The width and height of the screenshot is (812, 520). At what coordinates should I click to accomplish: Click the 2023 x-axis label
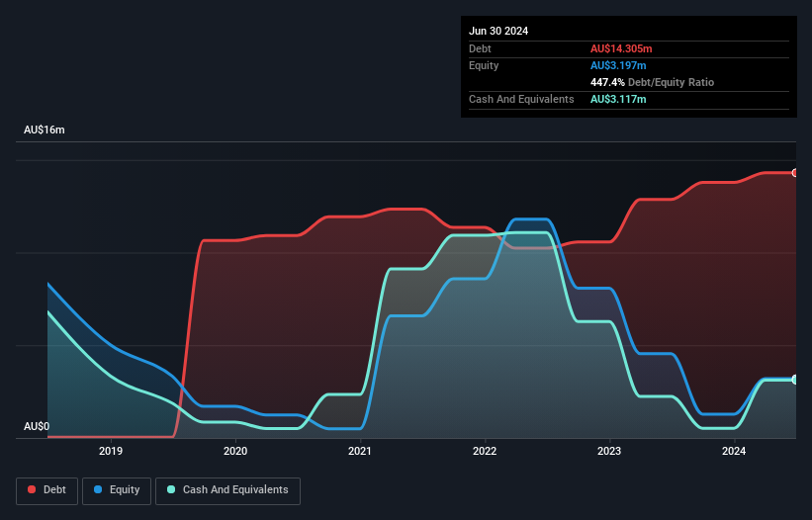609,451
